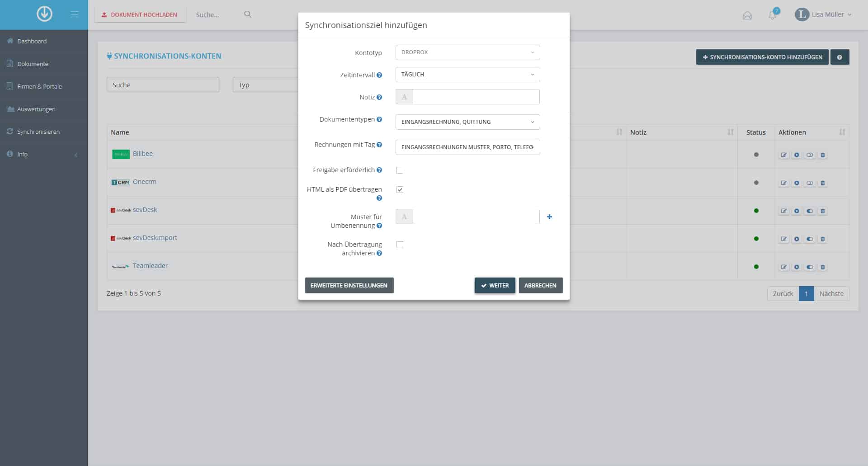
Task: Click the Muster für Umbenennung input field
Action: (476, 217)
